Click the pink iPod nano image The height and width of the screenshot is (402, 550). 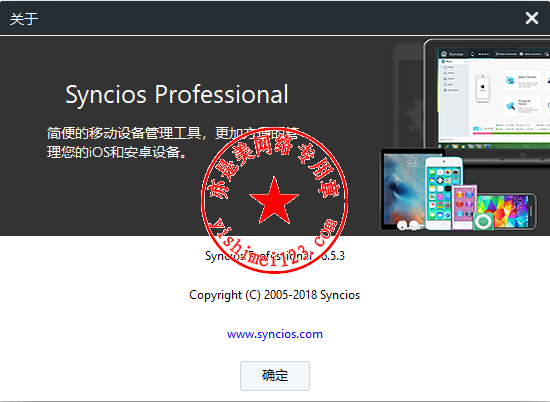(x=464, y=207)
